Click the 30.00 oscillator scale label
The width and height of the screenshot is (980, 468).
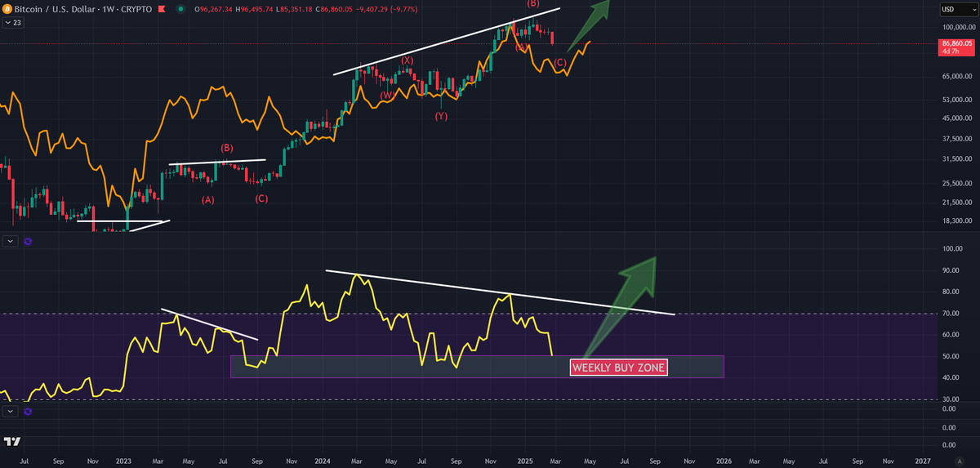951,399
